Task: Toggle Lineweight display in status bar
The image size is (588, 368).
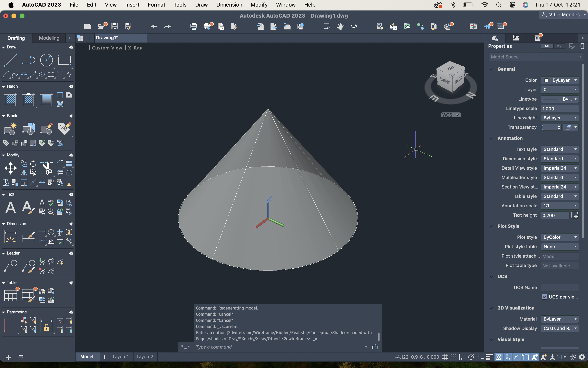Action: tap(489, 357)
